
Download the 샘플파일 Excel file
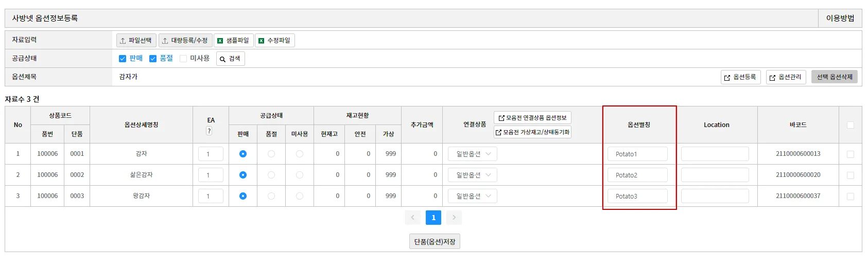(x=233, y=40)
